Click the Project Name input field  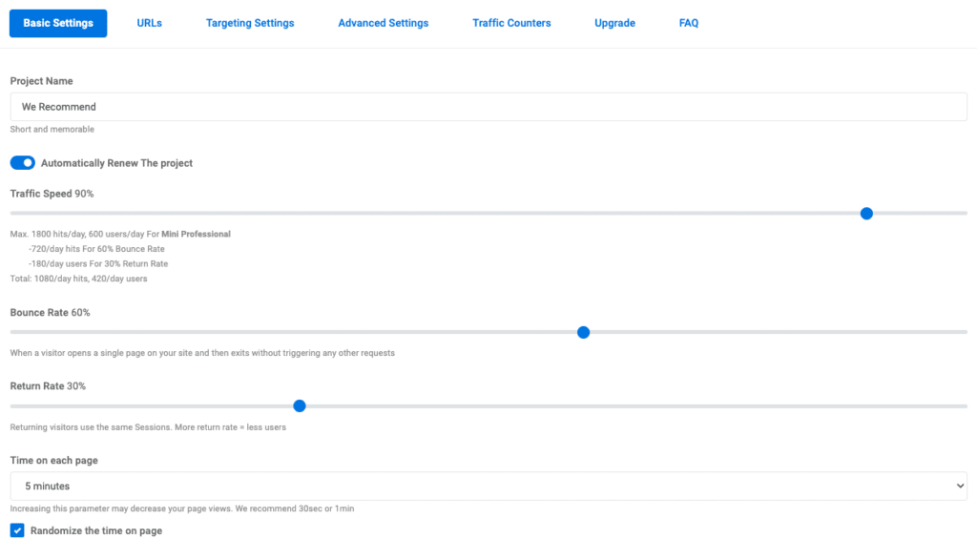click(x=488, y=107)
